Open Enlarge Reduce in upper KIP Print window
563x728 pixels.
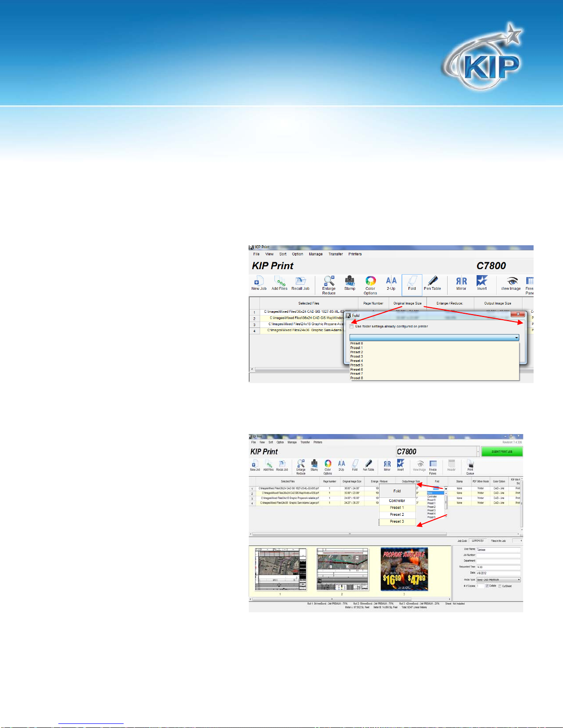tap(329, 285)
